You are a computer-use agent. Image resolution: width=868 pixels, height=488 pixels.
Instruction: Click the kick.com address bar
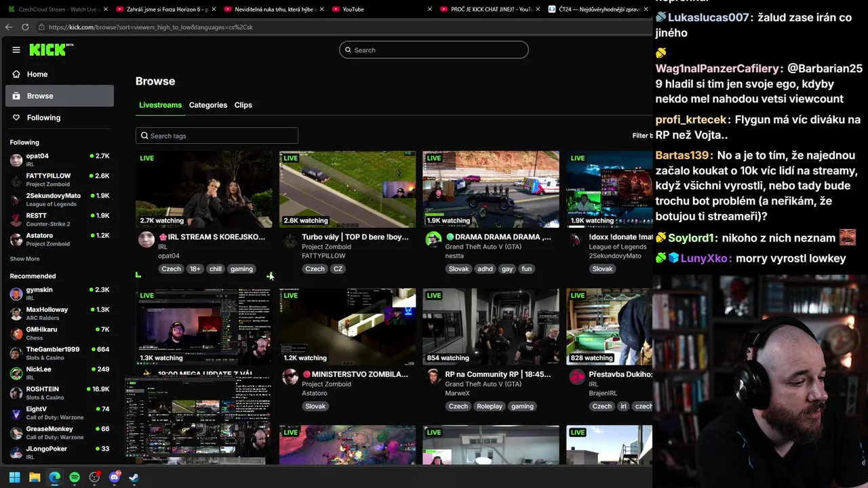pos(342,27)
